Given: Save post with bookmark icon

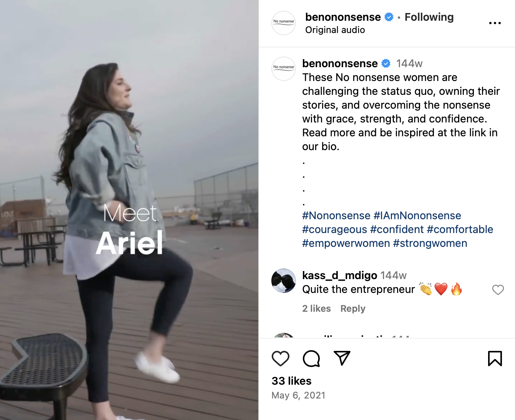Looking at the screenshot, I should (495, 359).
